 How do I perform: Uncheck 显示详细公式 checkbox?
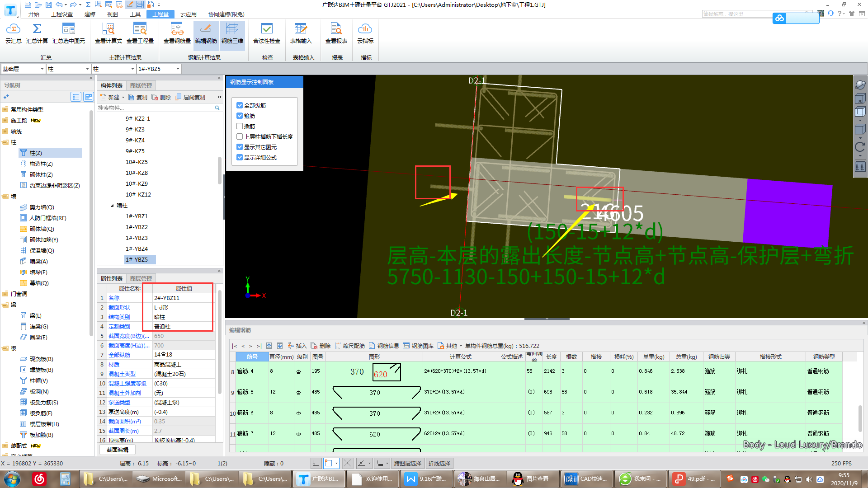click(240, 157)
